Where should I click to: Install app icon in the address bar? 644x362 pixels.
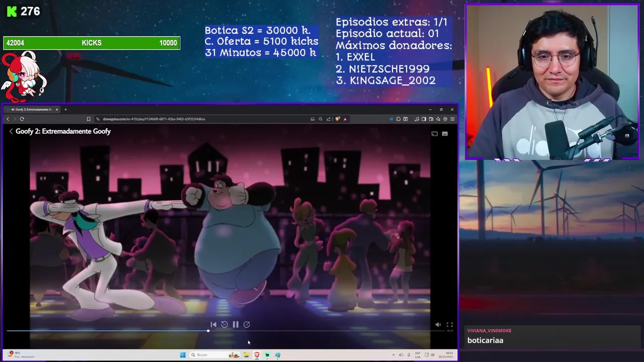(312, 119)
